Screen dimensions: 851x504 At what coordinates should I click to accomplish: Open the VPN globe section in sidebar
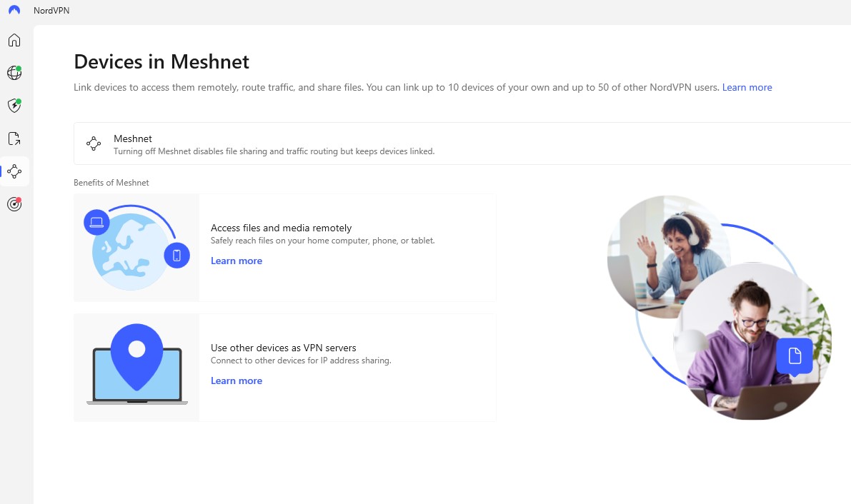click(x=14, y=73)
